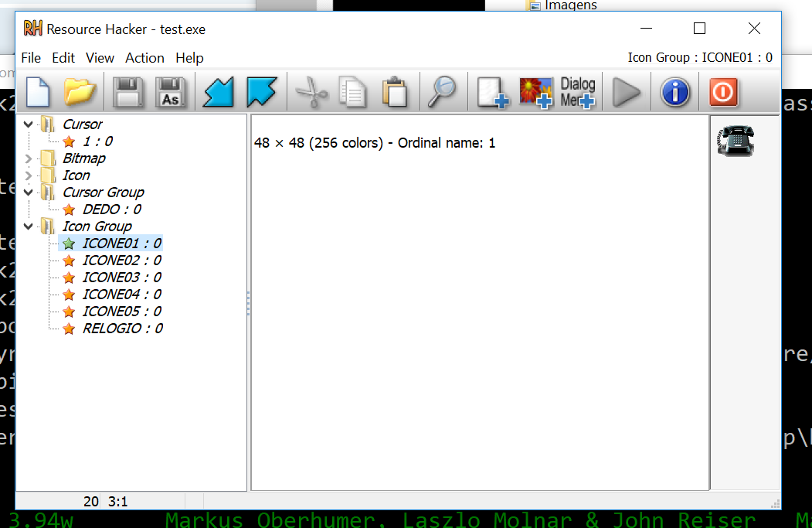Select the '1 : 0' cursor resource

[x=97, y=141]
